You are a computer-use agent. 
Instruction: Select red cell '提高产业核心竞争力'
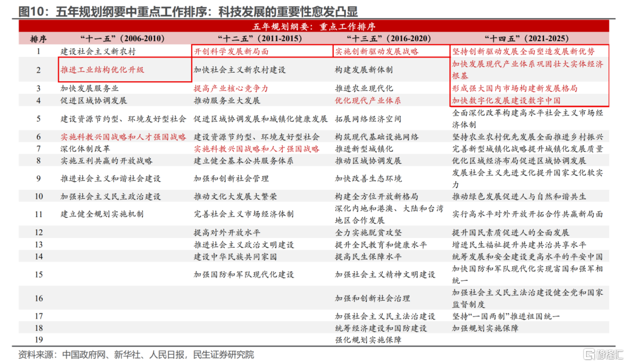[231, 88]
